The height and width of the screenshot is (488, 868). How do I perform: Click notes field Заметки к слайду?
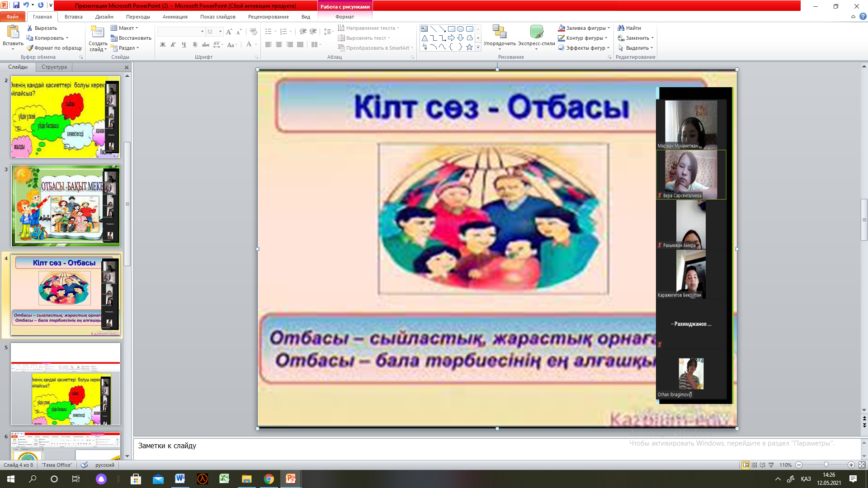pyautogui.click(x=497, y=448)
